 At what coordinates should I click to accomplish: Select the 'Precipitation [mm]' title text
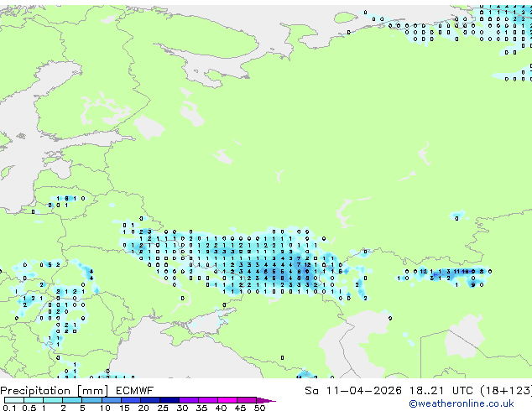(55, 391)
